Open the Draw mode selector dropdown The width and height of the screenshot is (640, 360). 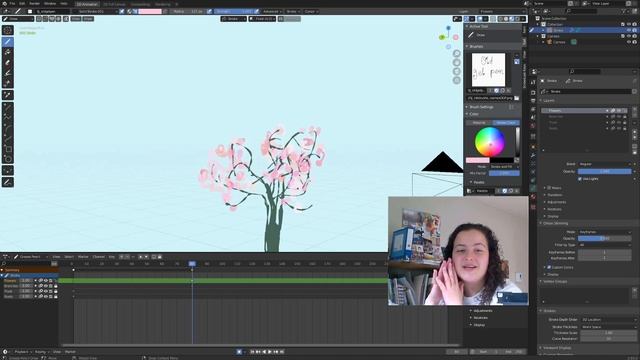pos(18,19)
